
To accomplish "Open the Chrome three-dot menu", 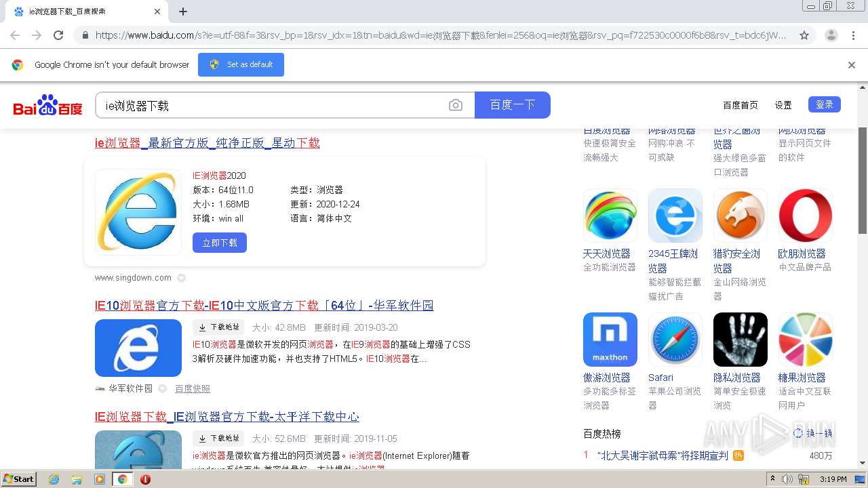I will 854,35.
